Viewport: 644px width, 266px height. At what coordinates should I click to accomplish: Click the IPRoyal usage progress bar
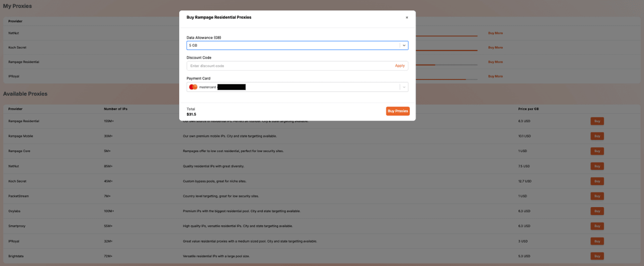[x=446, y=79]
